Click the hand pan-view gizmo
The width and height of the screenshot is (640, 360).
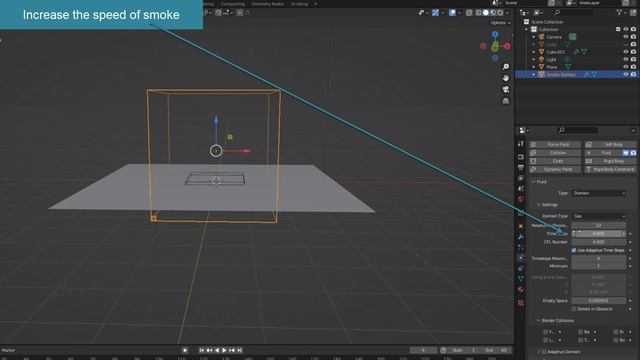tap(506, 78)
